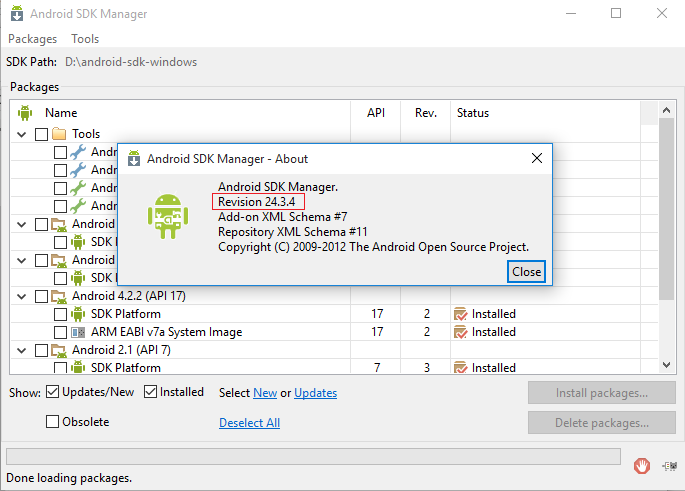Click the Status column header
This screenshot has height=491, width=685.
click(x=473, y=113)
